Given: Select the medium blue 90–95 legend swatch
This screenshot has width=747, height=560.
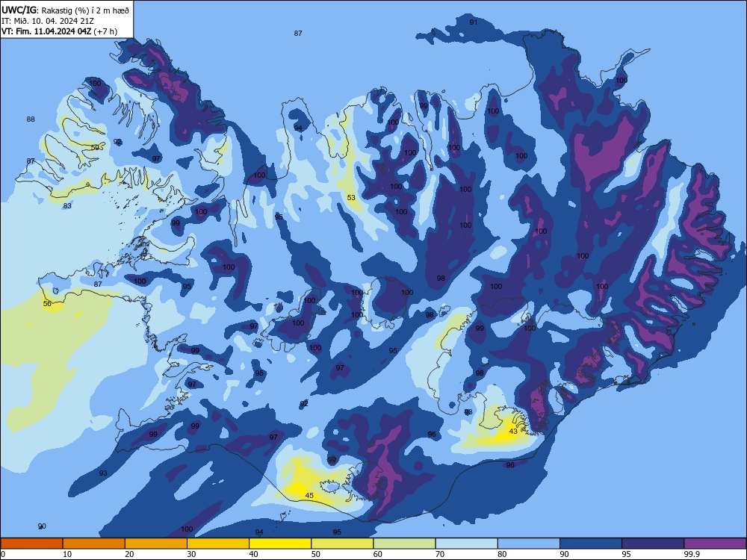Looking at the screenshot, I should click(x=591, y=544).
